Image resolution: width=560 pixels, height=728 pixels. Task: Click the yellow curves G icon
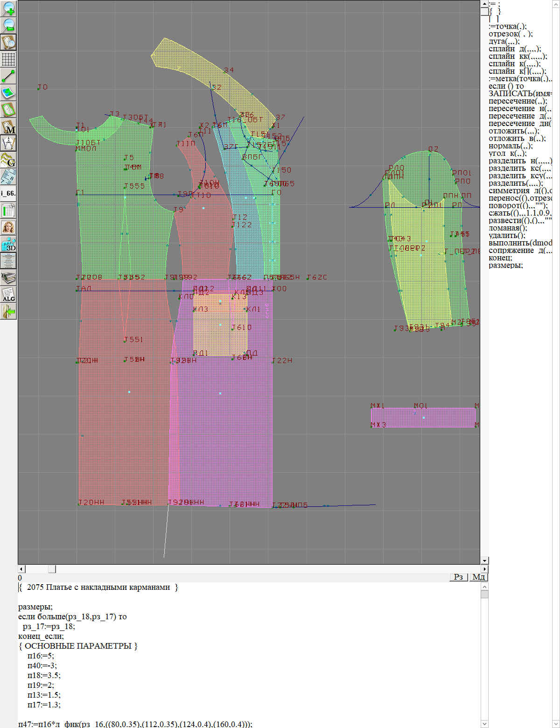pyautogui.click(x=9, y=160)
